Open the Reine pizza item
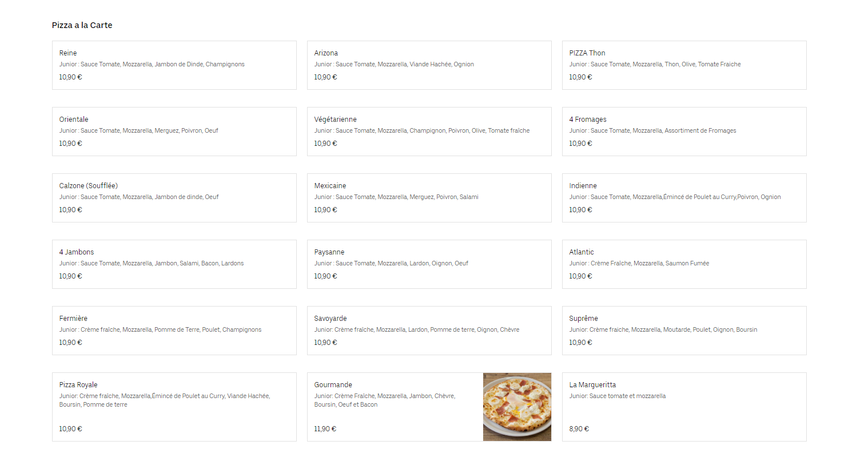Viewport: 868px width, 457px height. point(174,65)
